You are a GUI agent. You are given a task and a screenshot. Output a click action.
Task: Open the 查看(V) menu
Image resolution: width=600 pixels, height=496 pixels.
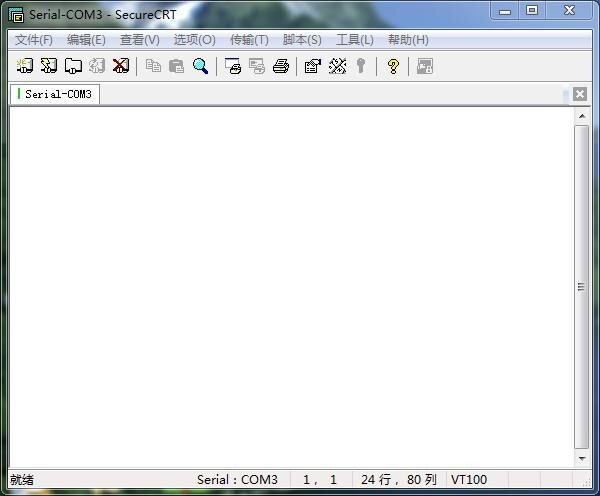(x=140, y=40)
